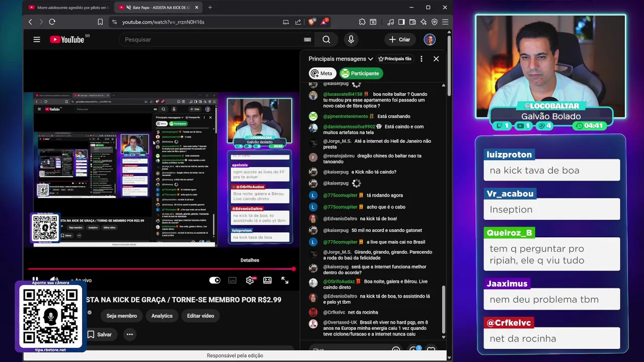Toggle subtitles on the player
Viewport: 644px width, 362px height.
[232, 281]
